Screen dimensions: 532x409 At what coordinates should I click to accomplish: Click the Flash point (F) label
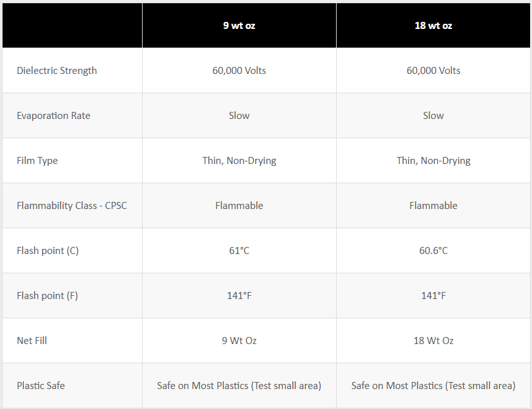[48, 296]
